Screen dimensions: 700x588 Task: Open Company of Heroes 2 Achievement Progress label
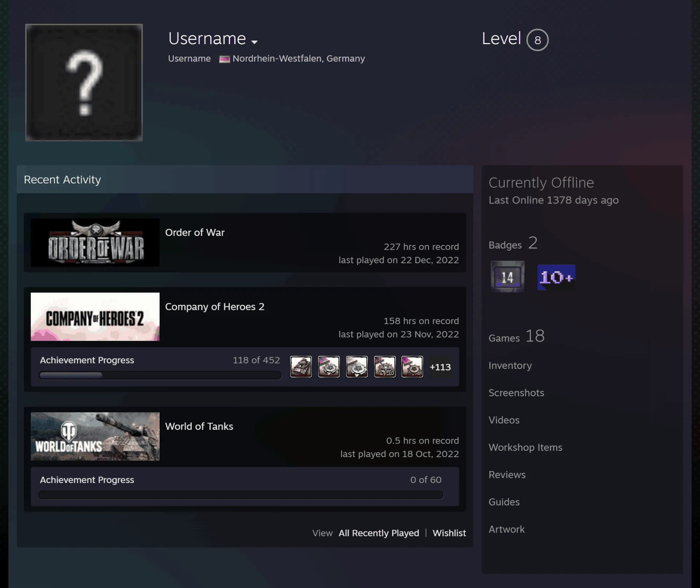[87, 360]
